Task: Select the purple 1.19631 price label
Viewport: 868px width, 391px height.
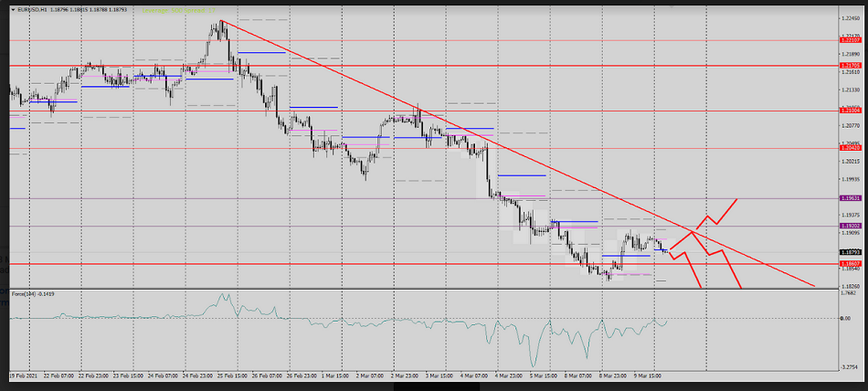Action: [x=850, y=197]
